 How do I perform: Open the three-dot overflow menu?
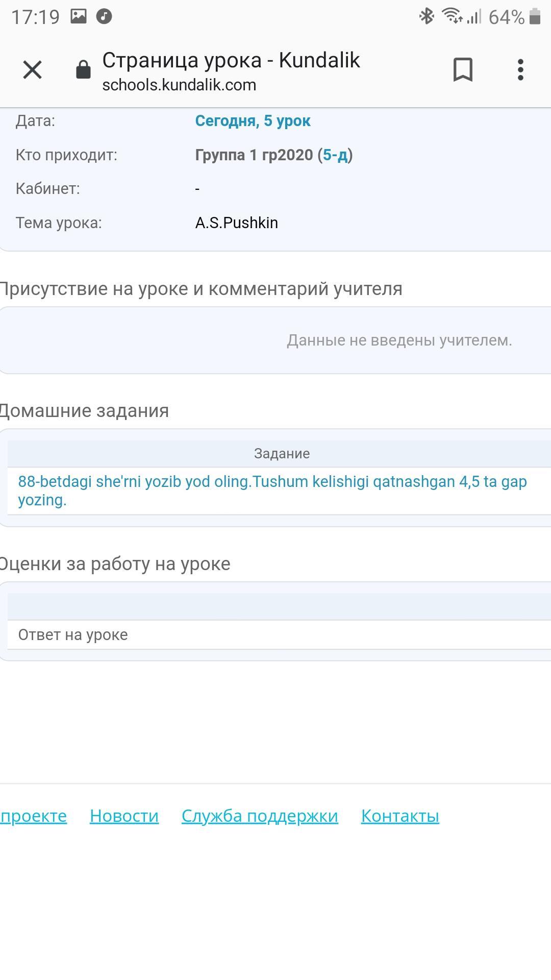pyautogui.click(x=520, y=70)
